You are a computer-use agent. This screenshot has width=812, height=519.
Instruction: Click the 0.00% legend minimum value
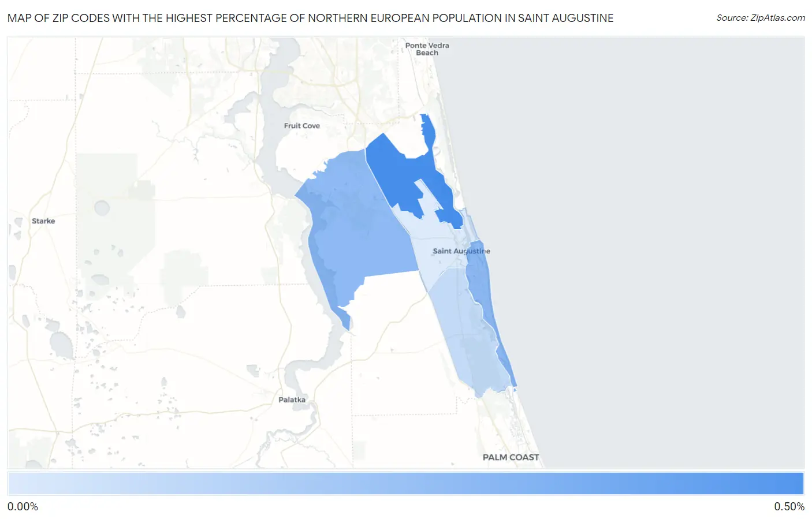23,507
